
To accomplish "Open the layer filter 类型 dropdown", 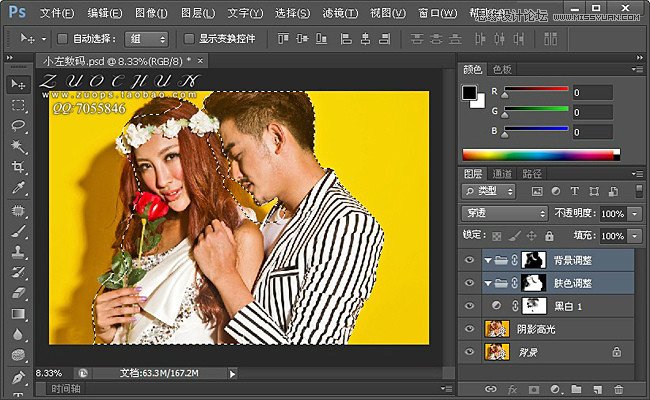I will click(488, 191).
